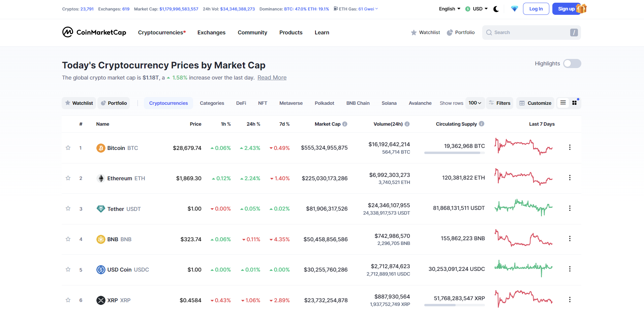Open Bitcoin row three-dot menu

[x=570, y=147]
